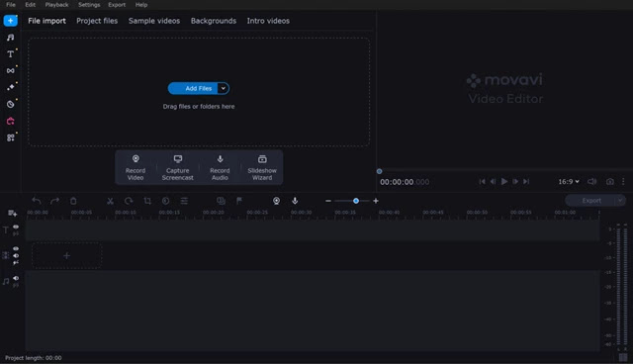Click the plus placeholder on video track

[66, 255]
